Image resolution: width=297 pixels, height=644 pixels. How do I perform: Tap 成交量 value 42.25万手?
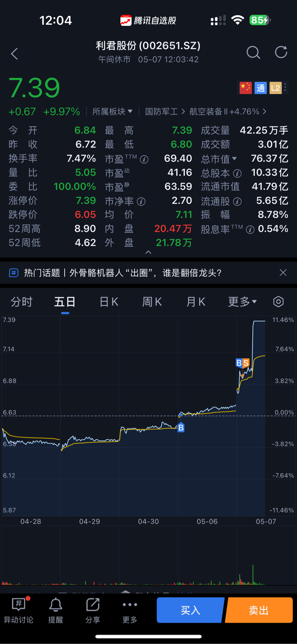click(264, 130)
